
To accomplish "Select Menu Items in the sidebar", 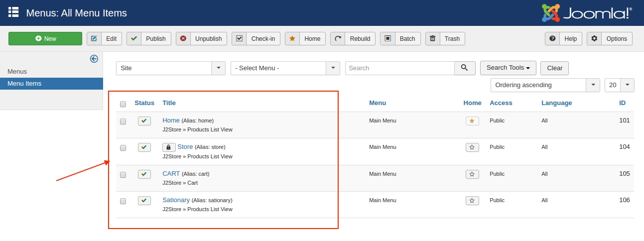I will pos(24,84).
